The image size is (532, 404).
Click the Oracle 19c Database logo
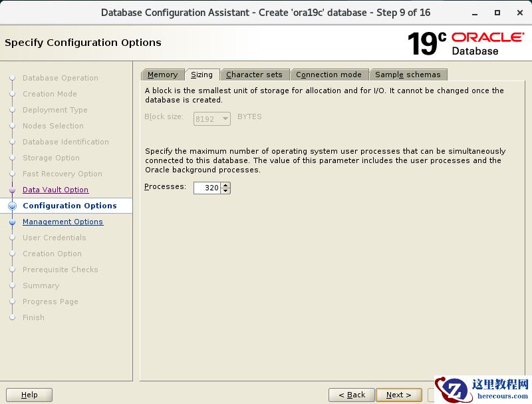[466, 43]
